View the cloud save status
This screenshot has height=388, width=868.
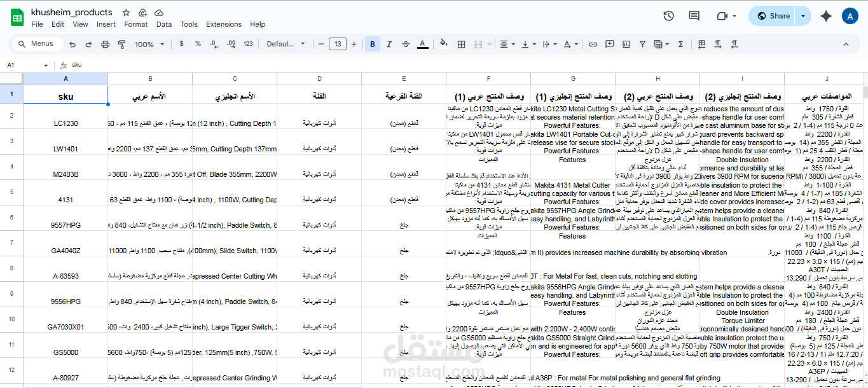(158, 12)
